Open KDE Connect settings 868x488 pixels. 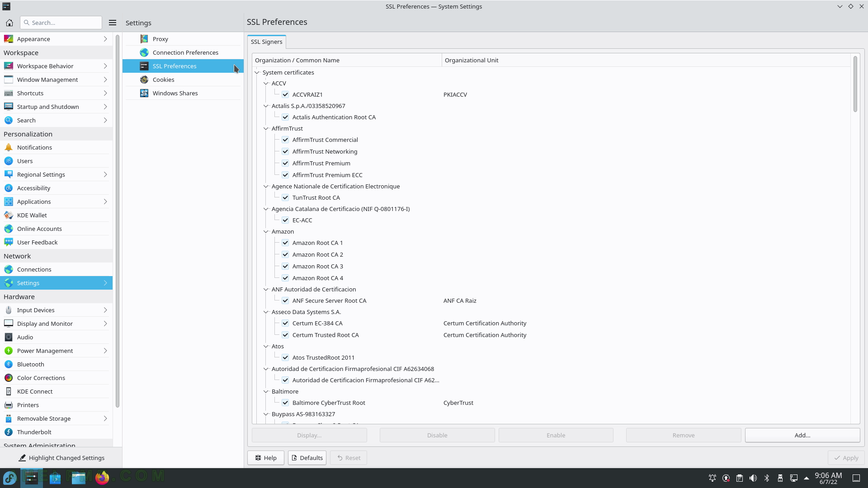pos(57,391)
